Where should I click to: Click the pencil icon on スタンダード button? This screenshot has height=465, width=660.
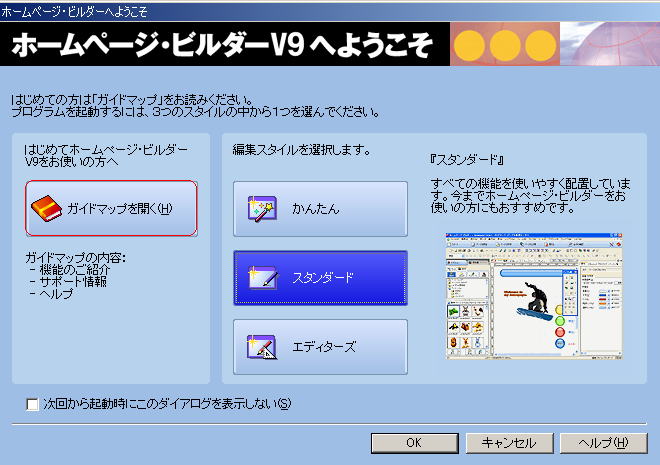(x=261, y=278)
